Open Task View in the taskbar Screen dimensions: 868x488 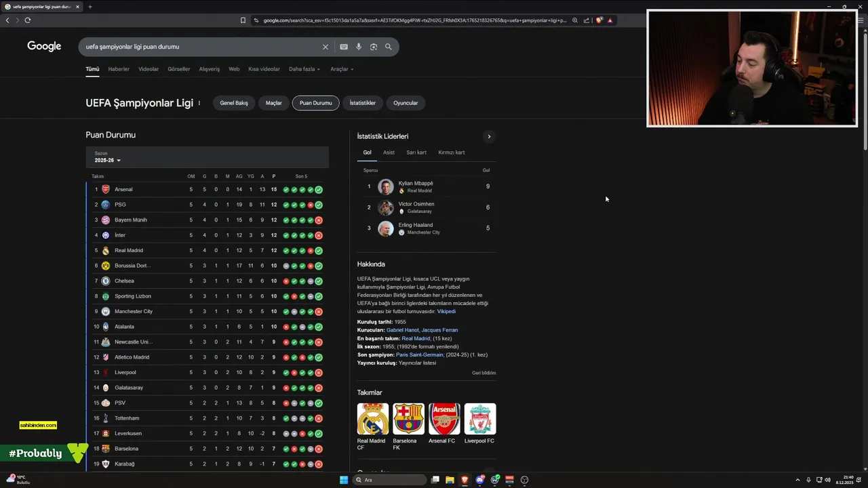(435, 480)
